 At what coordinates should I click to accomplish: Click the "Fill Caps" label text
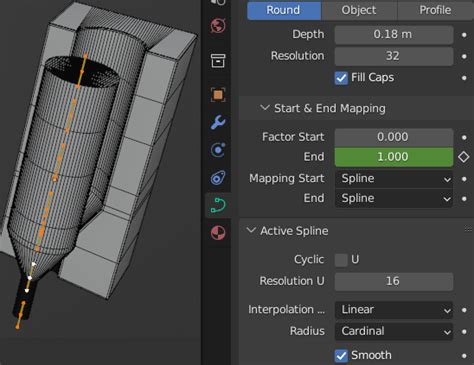[x=372, y=78]
